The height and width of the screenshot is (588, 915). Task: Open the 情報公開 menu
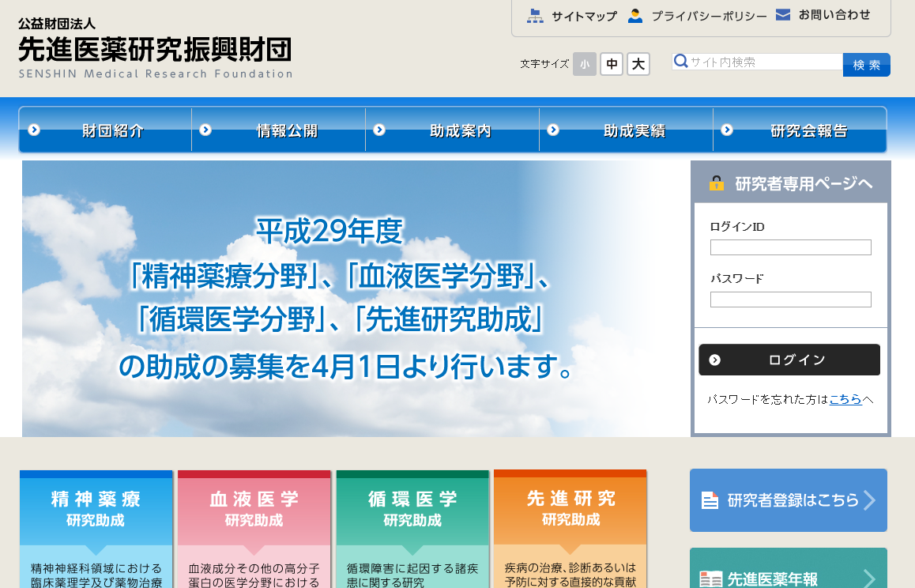pyautogui.click(x=278, y=130)
